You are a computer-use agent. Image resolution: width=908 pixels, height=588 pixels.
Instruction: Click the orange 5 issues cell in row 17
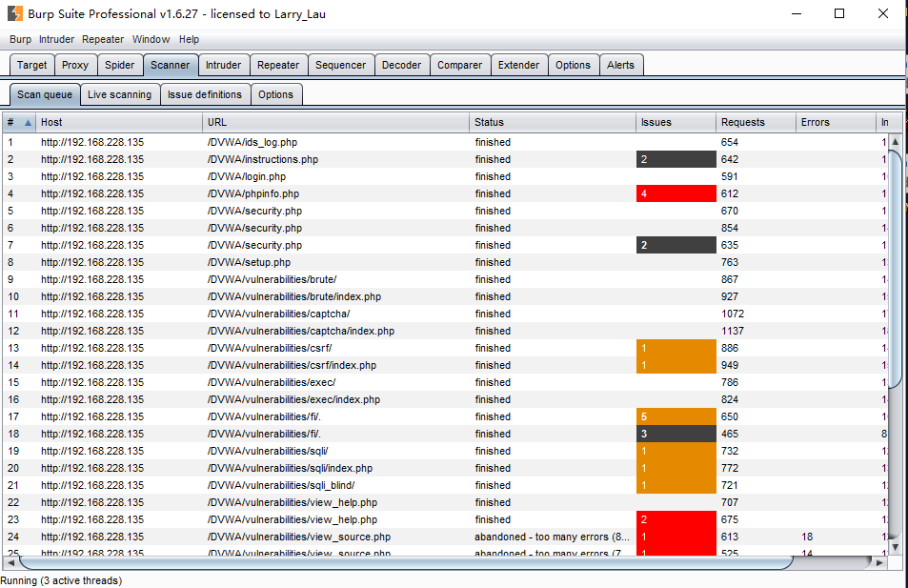coord(676,416)
